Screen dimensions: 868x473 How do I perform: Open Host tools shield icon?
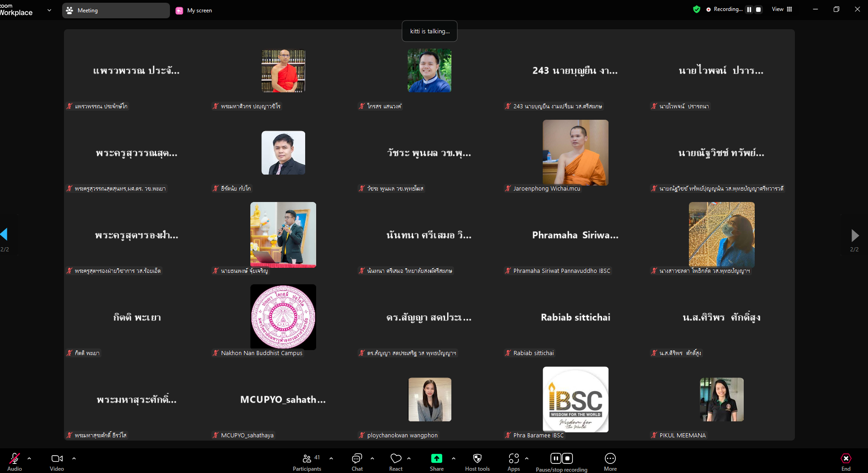[x=477, y=461]
